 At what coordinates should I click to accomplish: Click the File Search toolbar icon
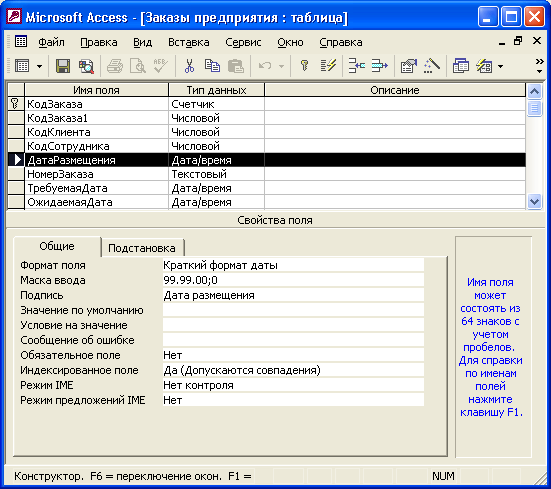click(x=86, y=66)
